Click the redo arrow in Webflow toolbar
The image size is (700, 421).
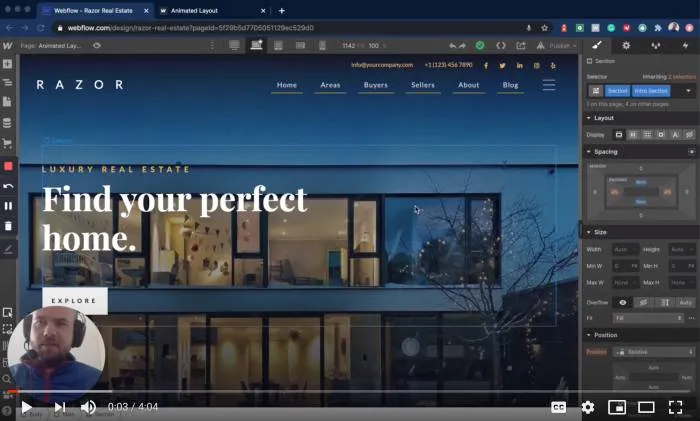click(x=462, y=46)
